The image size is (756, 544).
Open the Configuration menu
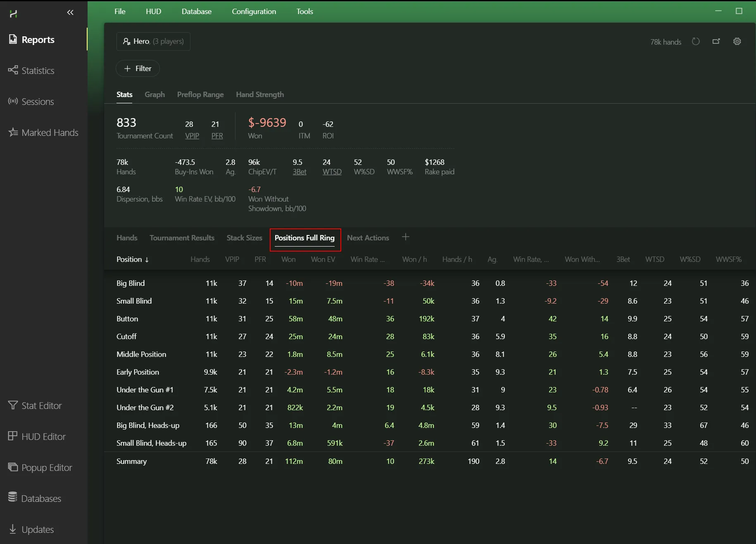(x=254, y=12)
